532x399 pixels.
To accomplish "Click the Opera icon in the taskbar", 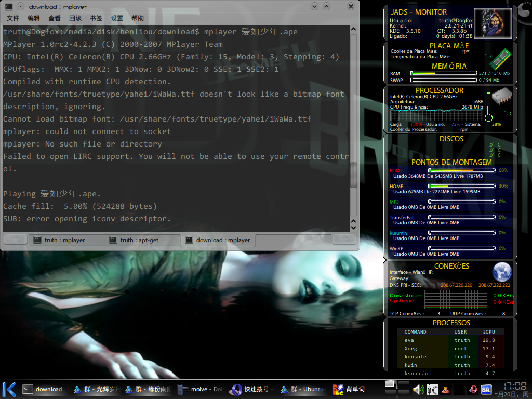I will 235,390.
